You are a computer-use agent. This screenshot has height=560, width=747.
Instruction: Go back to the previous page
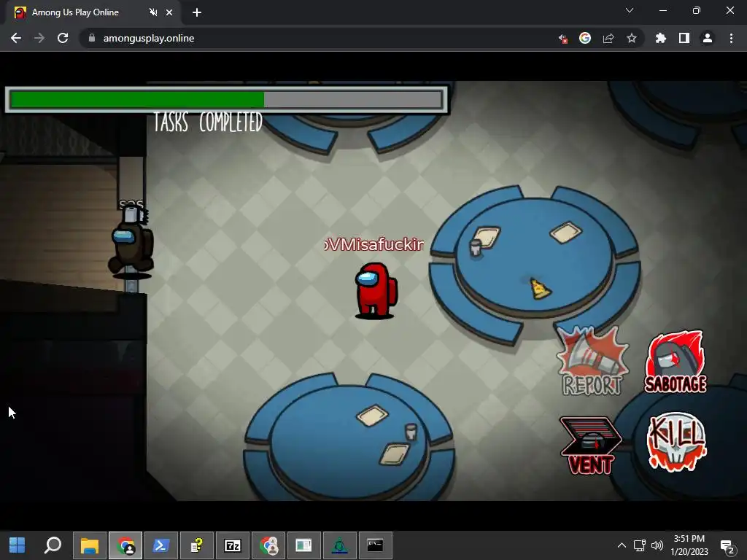16,38
